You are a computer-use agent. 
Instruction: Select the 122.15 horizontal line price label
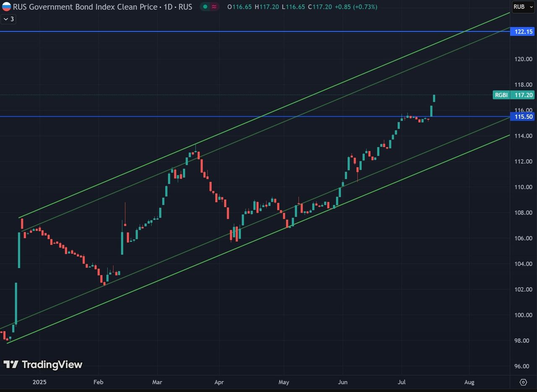(522, 31)
